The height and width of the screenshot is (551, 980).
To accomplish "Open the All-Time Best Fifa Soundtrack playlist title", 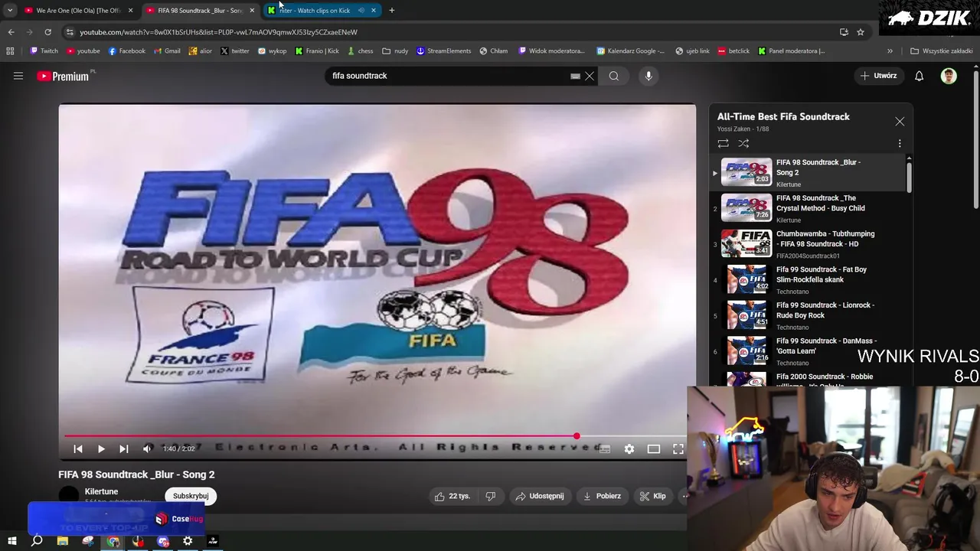I will (783, 116).
